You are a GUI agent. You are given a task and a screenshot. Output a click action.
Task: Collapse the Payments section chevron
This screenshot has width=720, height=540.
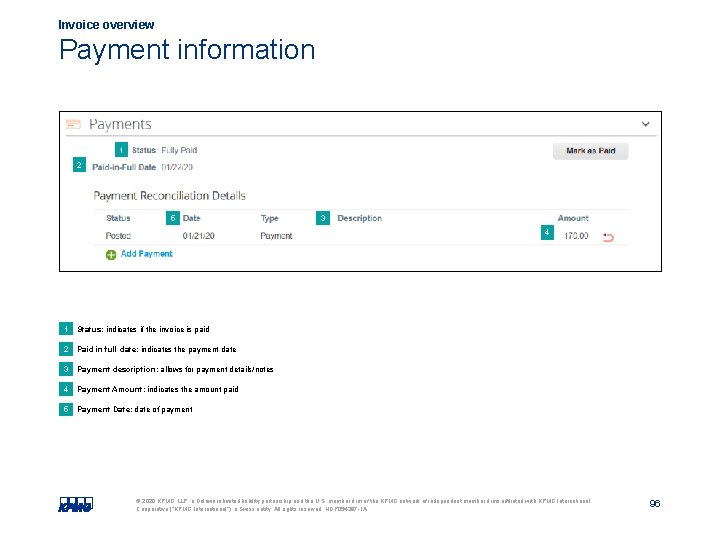(x=645, y=124)
